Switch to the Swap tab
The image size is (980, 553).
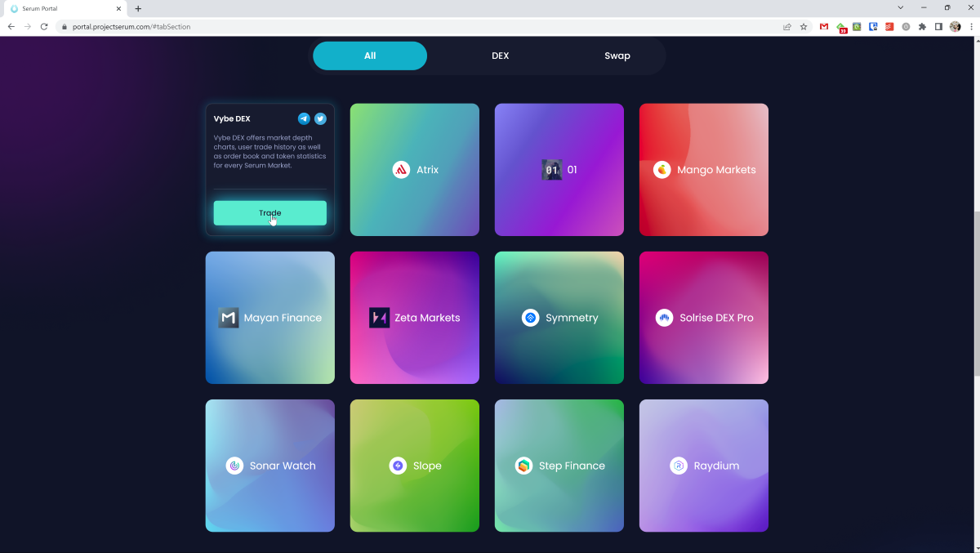pyautogui.click(x=617, y=56)
